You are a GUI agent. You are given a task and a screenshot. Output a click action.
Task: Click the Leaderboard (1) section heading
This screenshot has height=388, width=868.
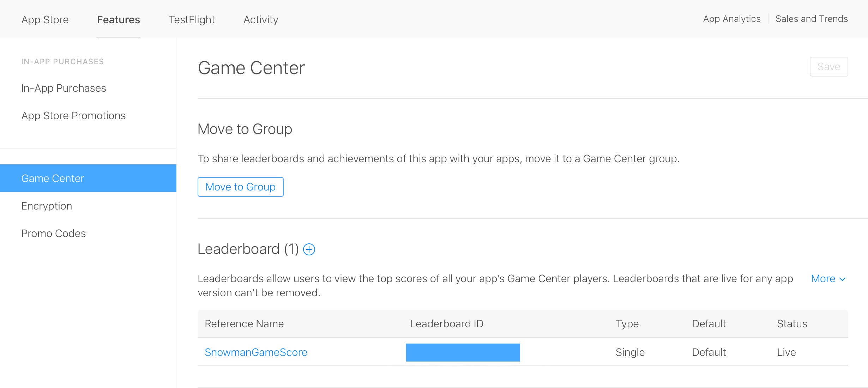[x=248, y=249]
